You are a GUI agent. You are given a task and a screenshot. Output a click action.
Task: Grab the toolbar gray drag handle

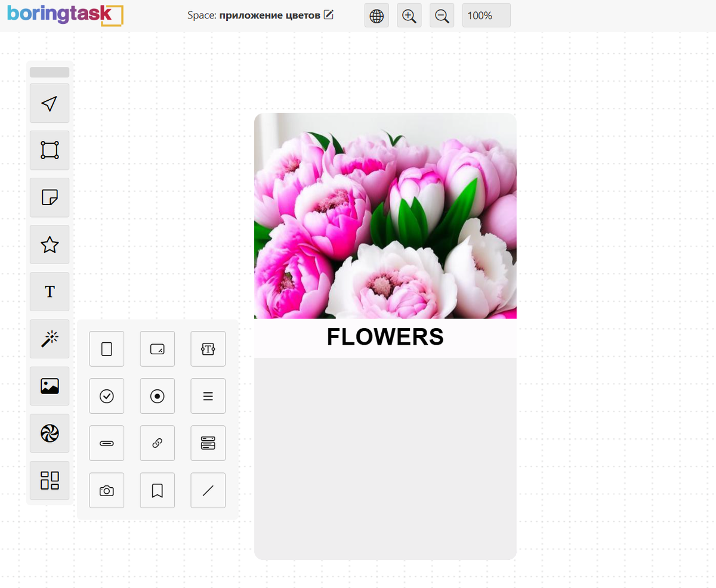50,72
